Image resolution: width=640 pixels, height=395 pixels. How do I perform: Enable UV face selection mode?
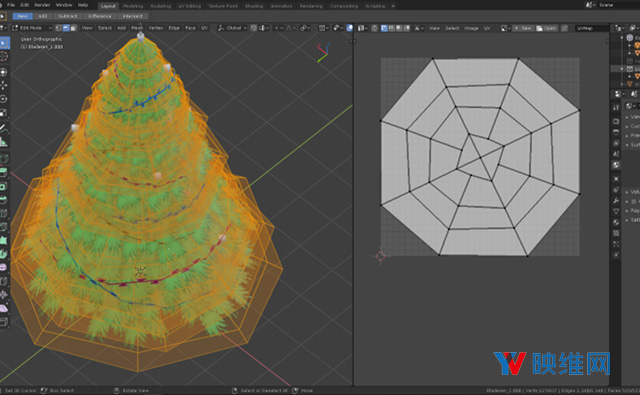tap(399, 28)
